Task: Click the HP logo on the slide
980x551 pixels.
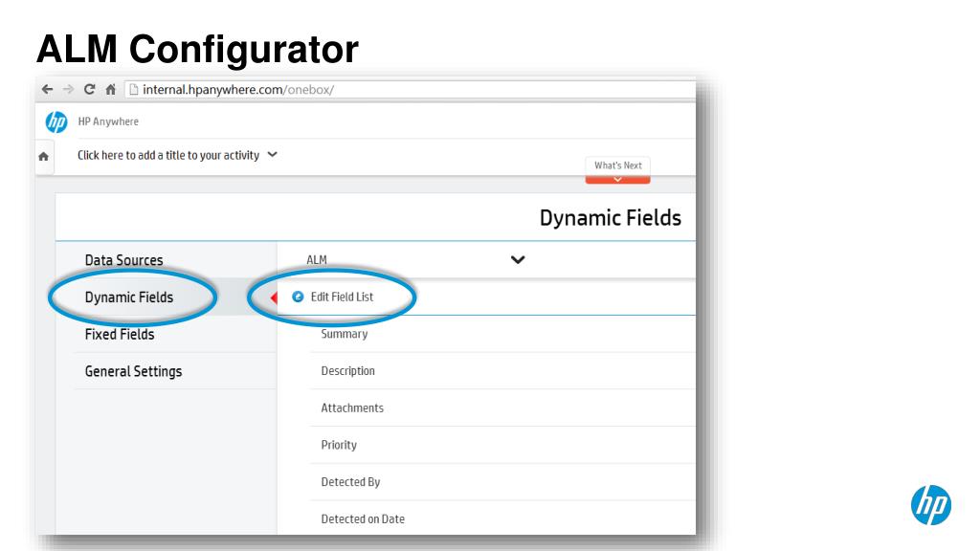Action: 930,505
